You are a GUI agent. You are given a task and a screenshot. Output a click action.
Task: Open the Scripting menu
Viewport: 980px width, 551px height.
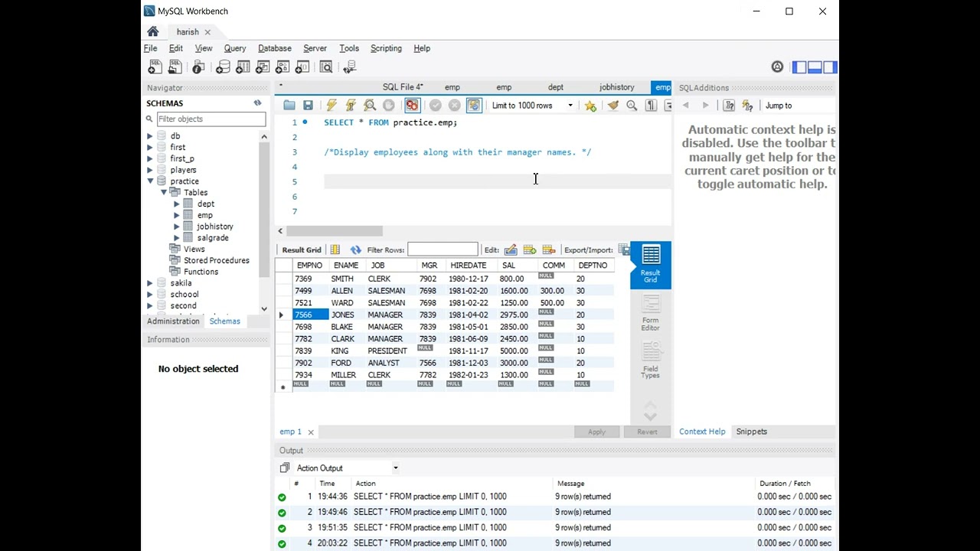coord(386,48)
